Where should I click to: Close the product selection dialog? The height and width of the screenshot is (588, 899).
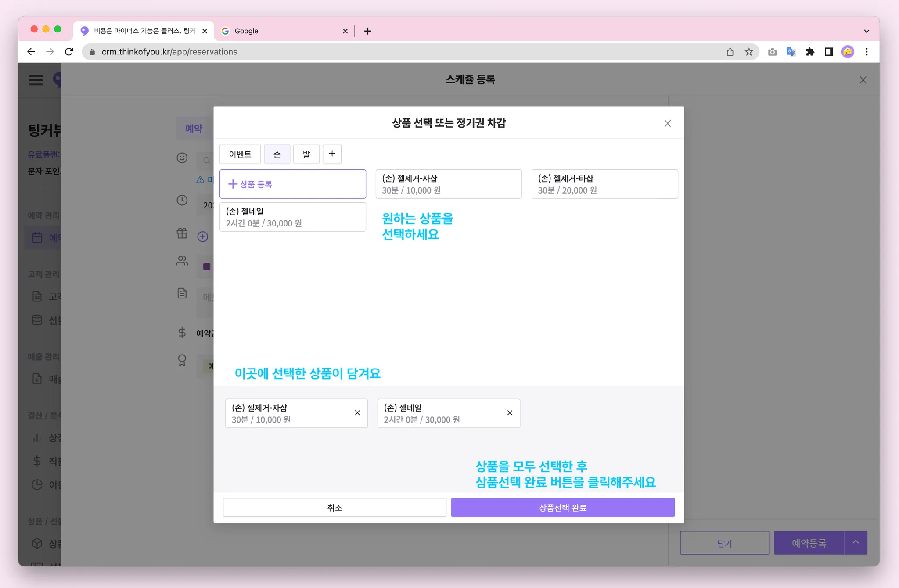pos(668,124)
